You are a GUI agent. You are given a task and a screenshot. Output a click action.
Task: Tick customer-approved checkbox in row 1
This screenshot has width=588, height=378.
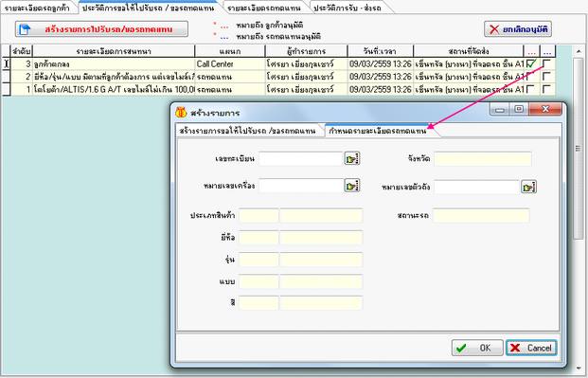point(530,89)
